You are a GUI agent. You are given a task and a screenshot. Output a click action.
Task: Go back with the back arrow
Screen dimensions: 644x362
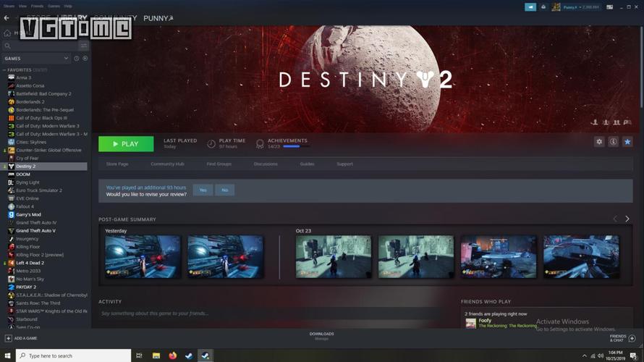pyautogui.click(x=7, y=17)
